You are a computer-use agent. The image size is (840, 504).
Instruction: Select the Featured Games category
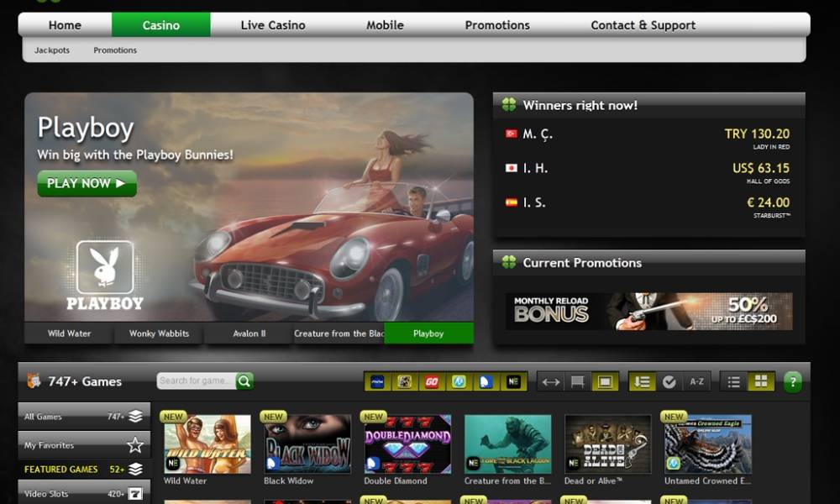[84, 470]
